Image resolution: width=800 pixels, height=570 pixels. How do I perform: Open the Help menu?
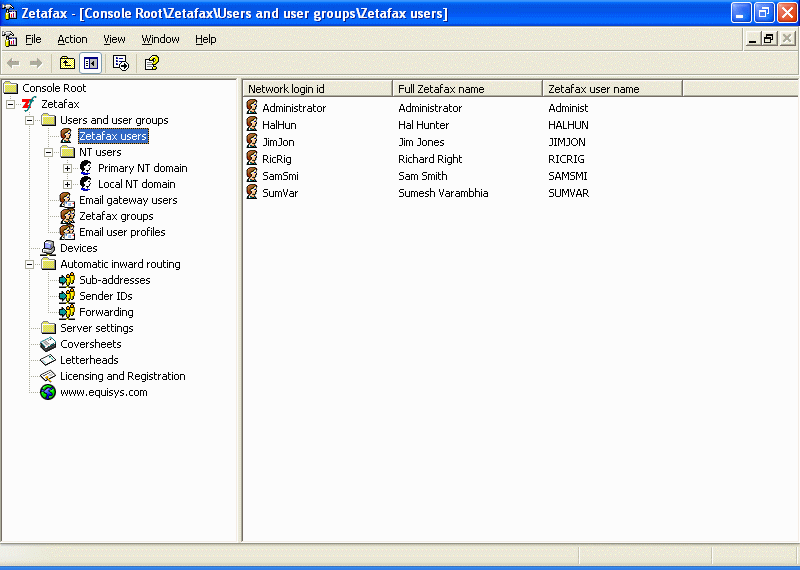point(206,39)
